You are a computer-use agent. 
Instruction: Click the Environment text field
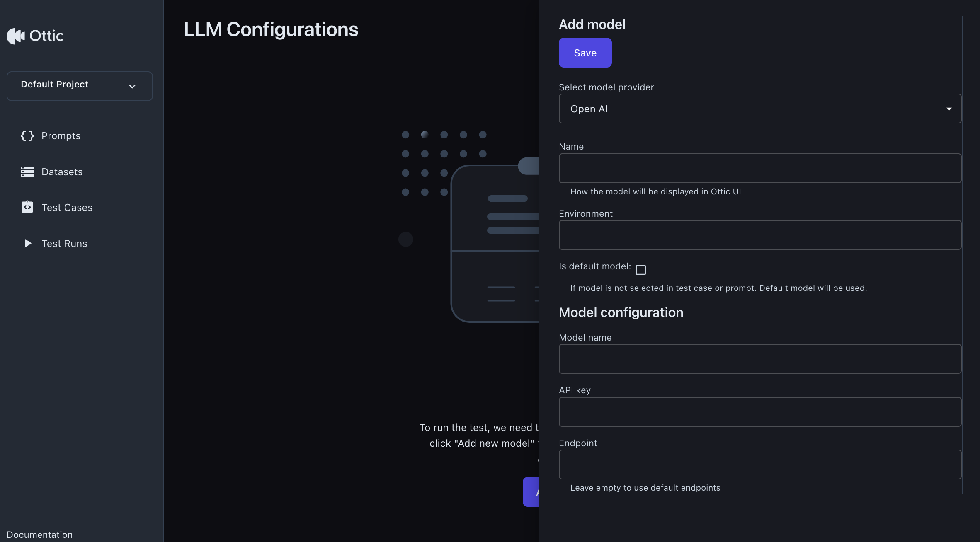[x=760, y=235]
